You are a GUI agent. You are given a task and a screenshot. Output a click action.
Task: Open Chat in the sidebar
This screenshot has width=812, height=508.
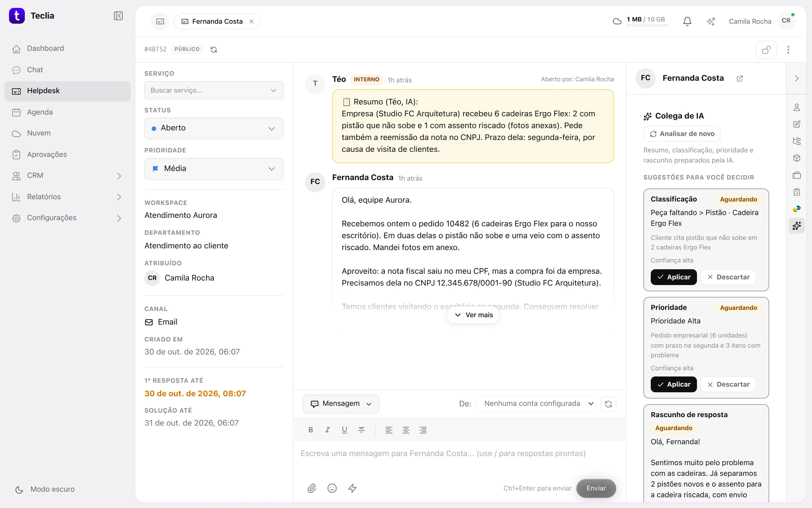[67, 70]
